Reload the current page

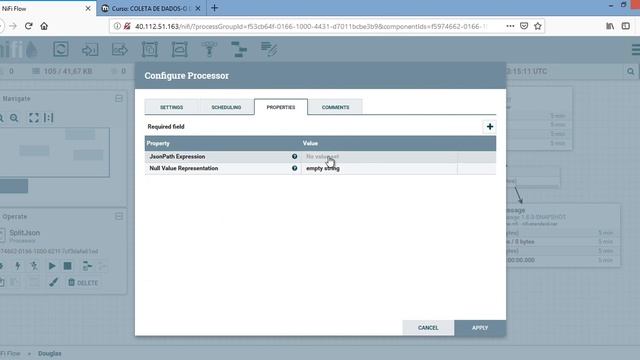pyautogui.click(x=29, y=26)
